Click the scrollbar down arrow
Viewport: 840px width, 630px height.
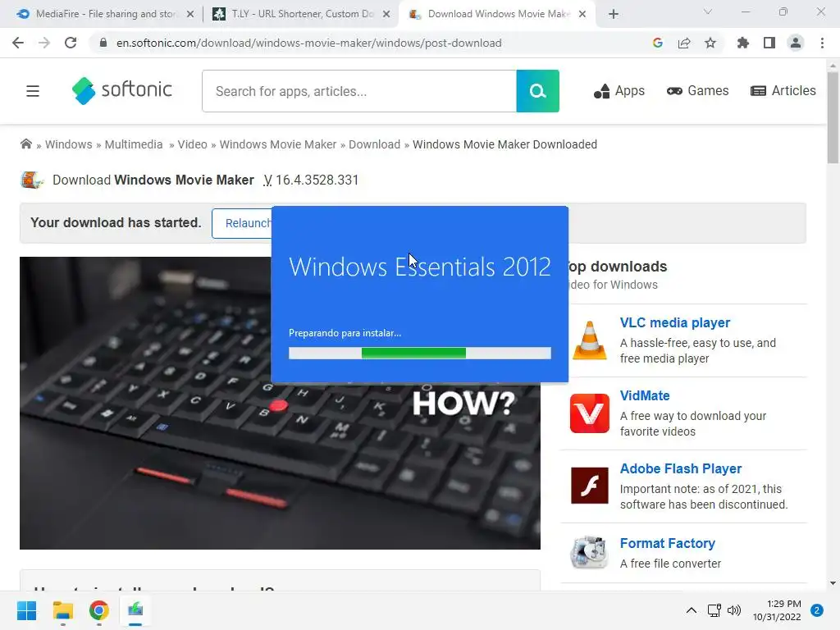[x=833, y=583]
